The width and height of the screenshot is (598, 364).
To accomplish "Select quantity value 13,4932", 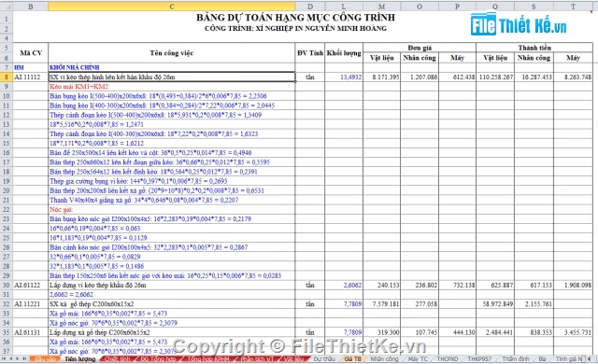I will pyautogui.click(x=344, y=77).
